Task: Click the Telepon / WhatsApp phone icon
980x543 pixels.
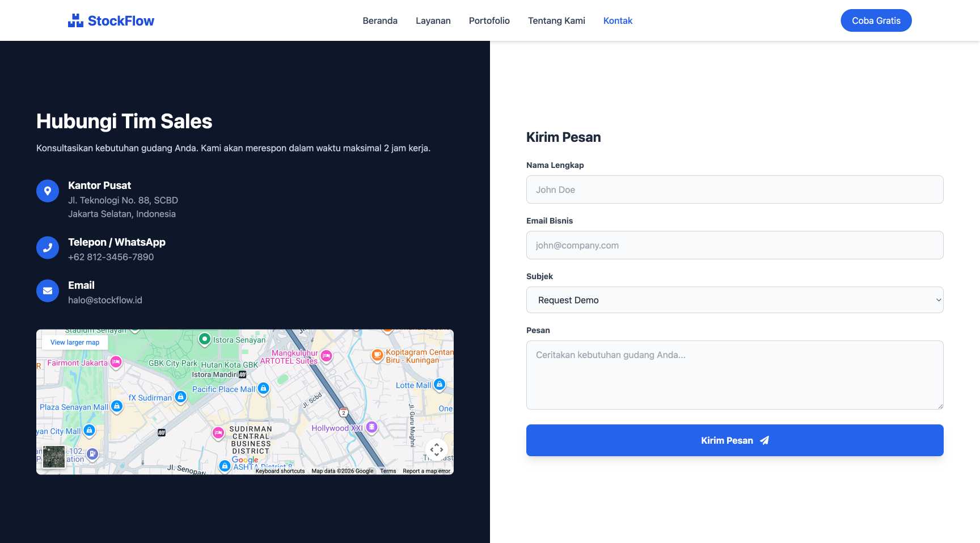Action: click(48, 248)
